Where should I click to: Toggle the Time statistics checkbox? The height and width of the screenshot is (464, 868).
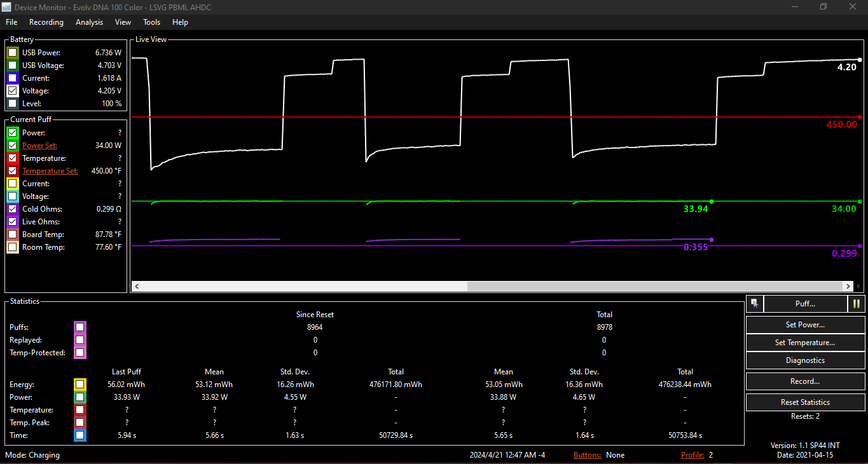click(x=79, y=435)
